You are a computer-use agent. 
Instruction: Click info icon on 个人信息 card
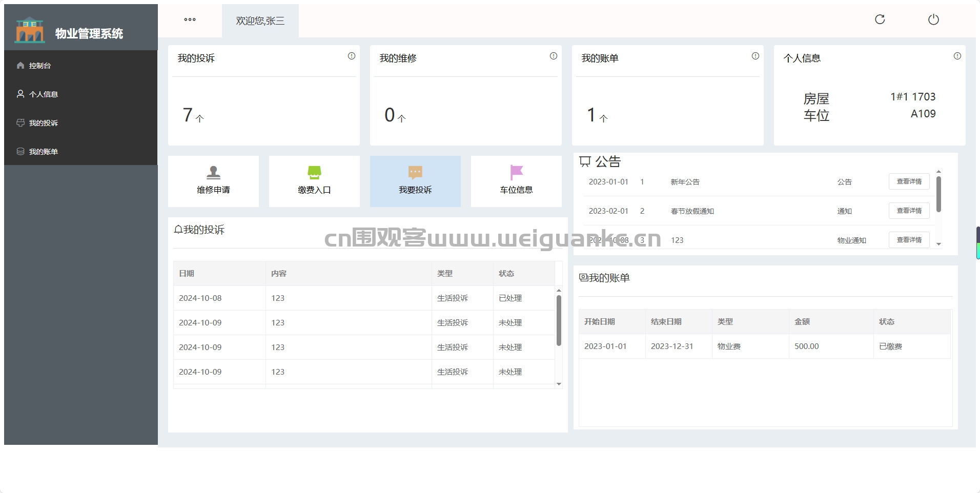click(957, 56)
